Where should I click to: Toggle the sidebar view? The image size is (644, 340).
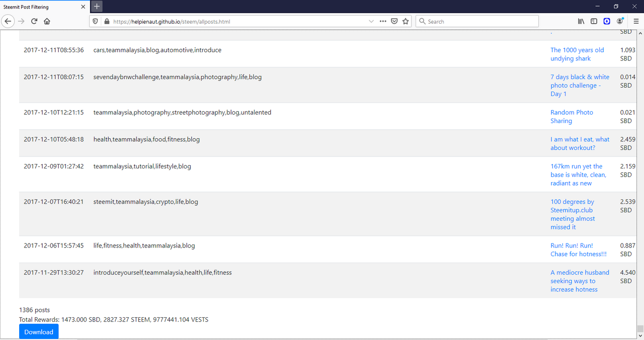tap(594, 22)
